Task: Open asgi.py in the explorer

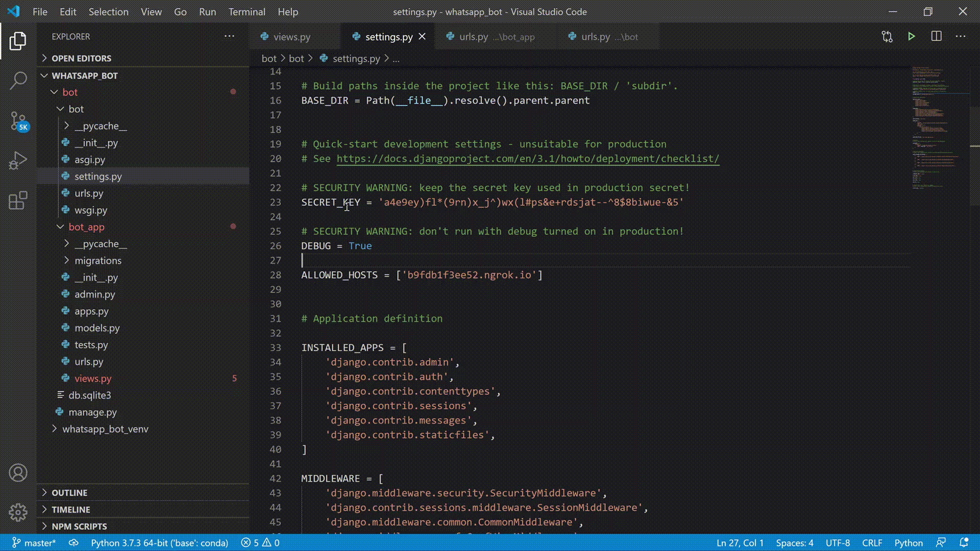Action: coord(90,160)
